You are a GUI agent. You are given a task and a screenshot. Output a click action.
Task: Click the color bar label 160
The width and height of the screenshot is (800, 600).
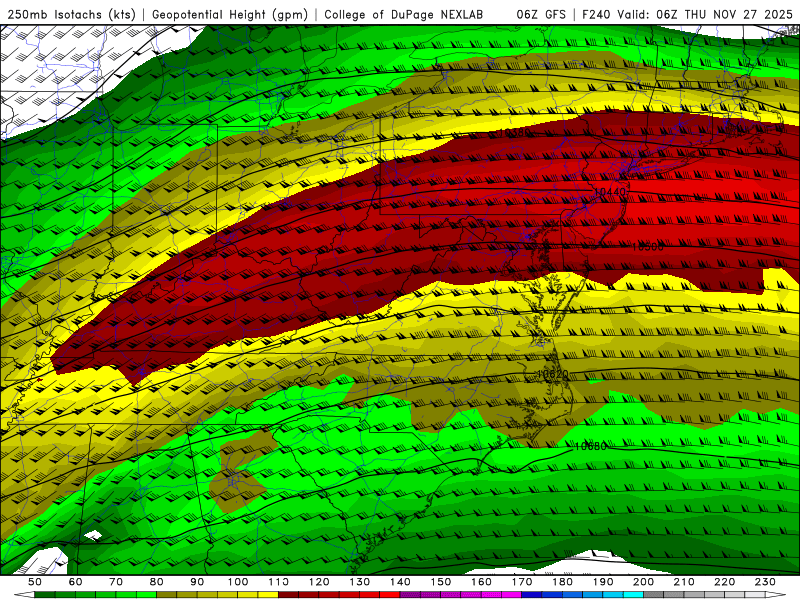point(481,582)
